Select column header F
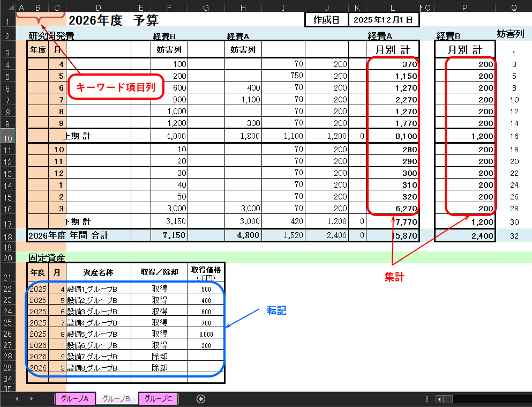The height and width of the screenshot is (407, 532). click(x=169, y=8)
